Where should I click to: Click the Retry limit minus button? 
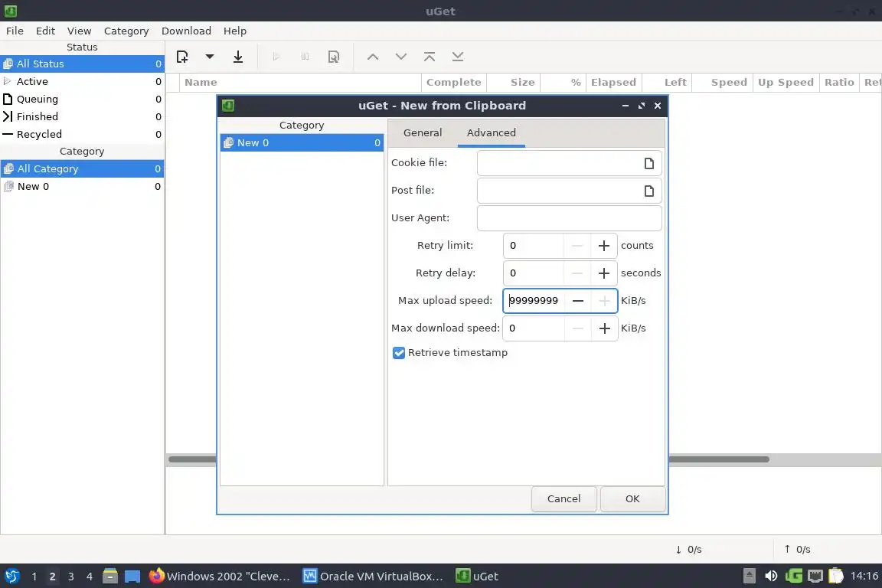click(577, 246)
